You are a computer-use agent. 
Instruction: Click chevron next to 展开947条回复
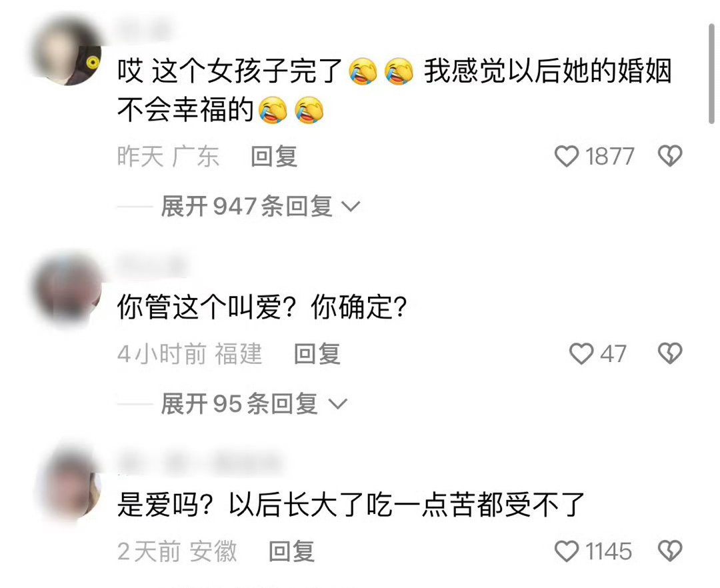click(x=351, y=207)
